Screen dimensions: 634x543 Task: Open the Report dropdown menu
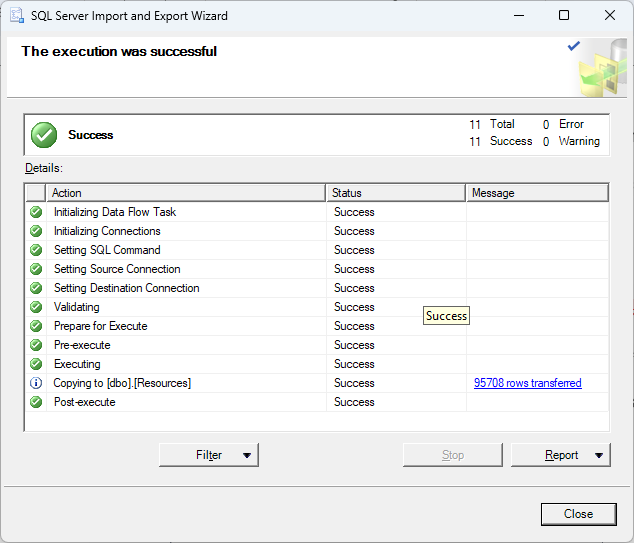click(x=561, y=455)
